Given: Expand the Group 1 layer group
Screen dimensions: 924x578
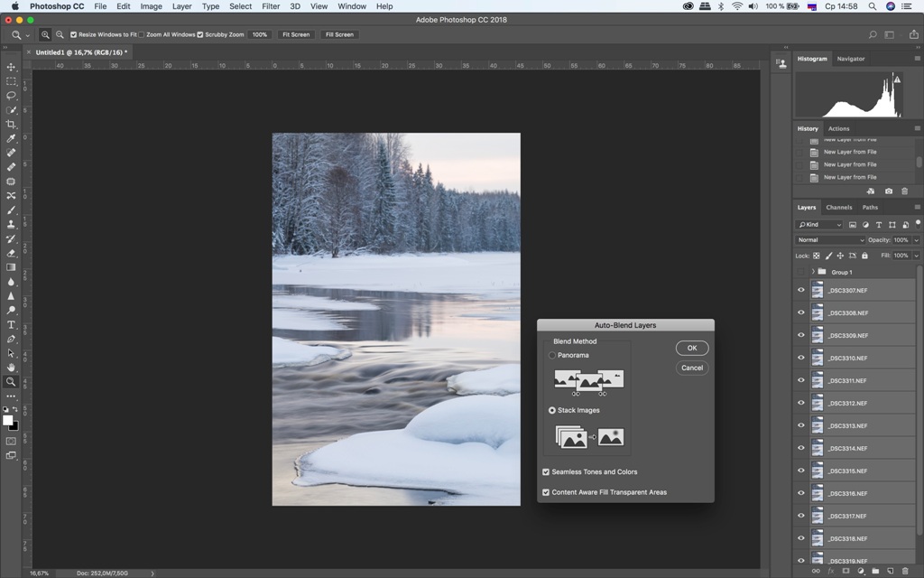Looking at the screenshot, I should pos(812,272).
